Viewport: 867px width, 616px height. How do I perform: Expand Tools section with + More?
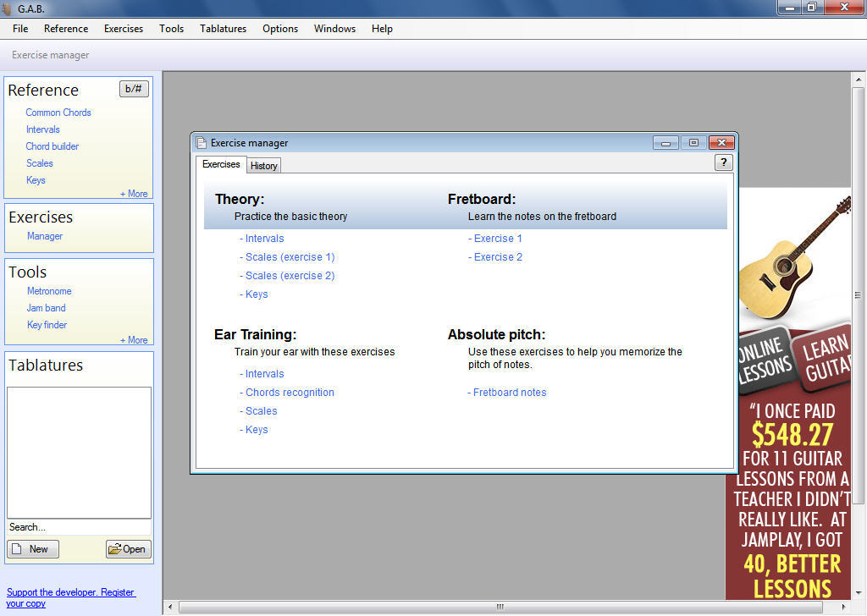[x=134, y=340]
